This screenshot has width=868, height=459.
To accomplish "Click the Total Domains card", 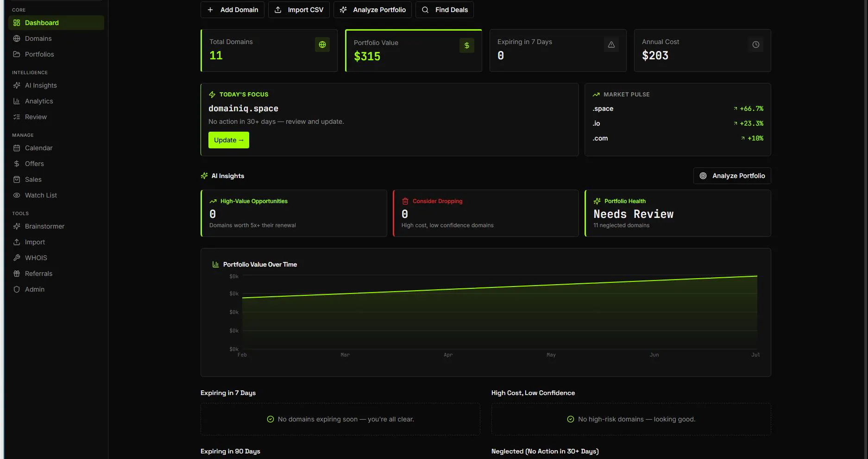I will (269, 51).
